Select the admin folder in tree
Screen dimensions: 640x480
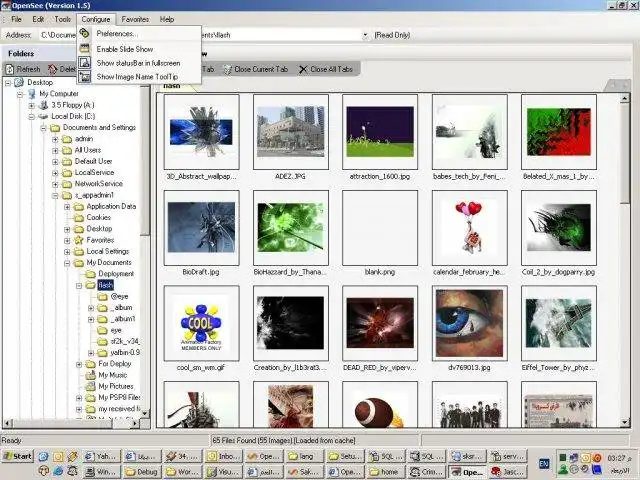[x=84, y=139]
